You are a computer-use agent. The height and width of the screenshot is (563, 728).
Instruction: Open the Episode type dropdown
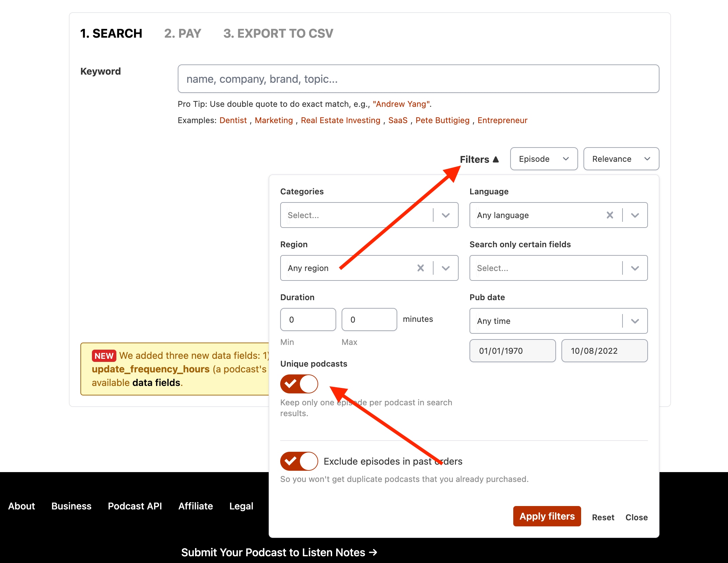tap(543, 159)
